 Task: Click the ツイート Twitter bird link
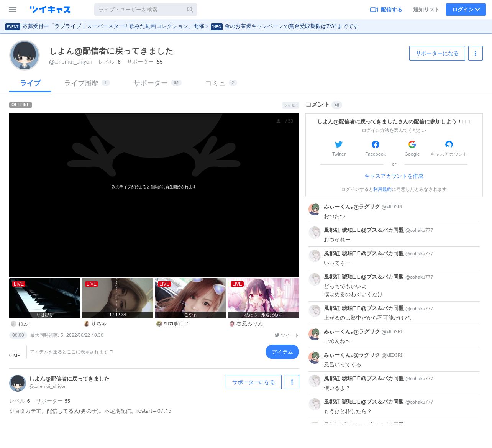pyautogui.click(x=287, y=335)
